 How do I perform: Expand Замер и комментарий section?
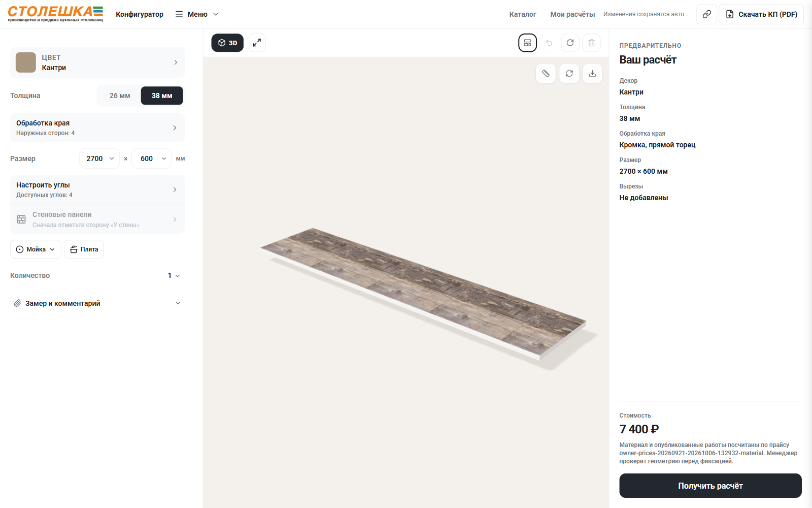coord(97,303)
